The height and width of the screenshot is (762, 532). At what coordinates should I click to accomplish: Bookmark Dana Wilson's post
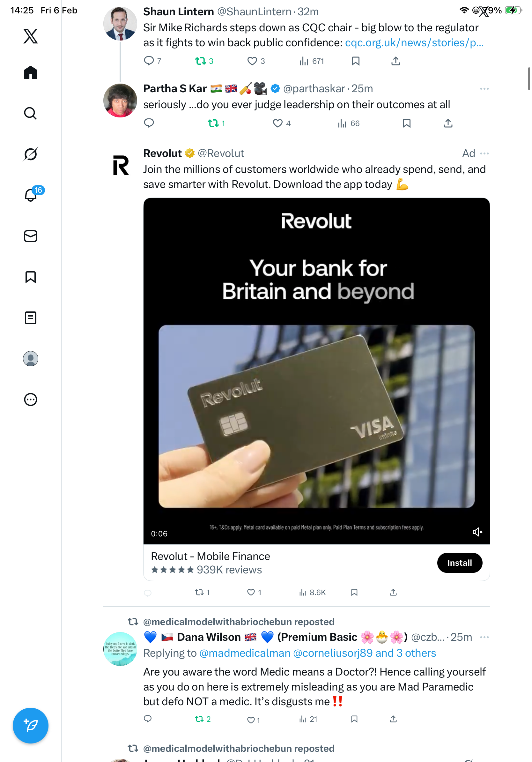coord(354,719)
